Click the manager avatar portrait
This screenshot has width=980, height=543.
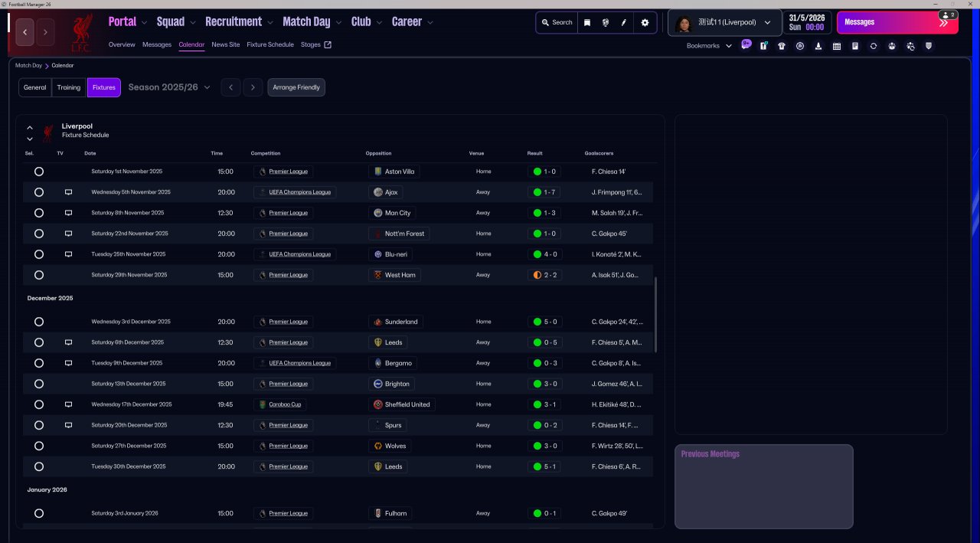(x=684, y=23)
